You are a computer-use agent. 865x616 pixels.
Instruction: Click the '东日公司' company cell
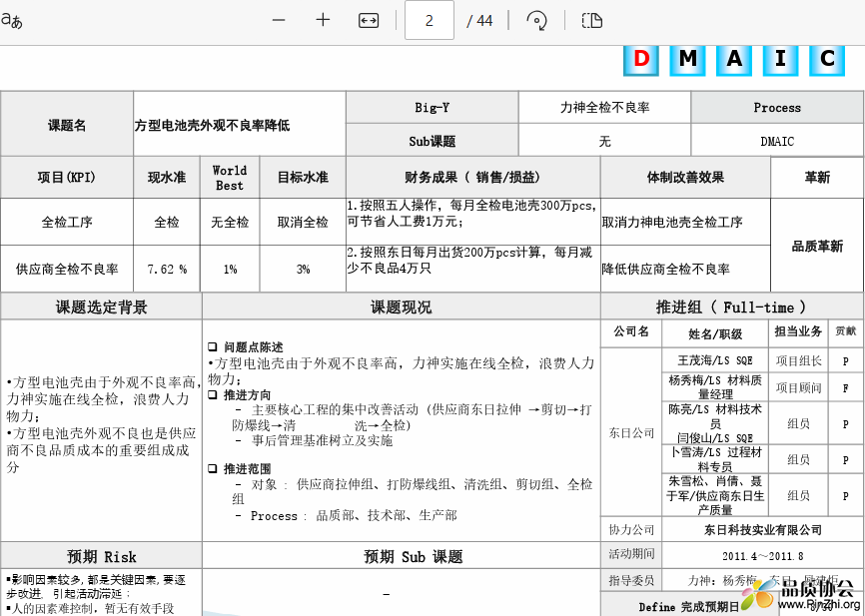(x=631, y=433)
